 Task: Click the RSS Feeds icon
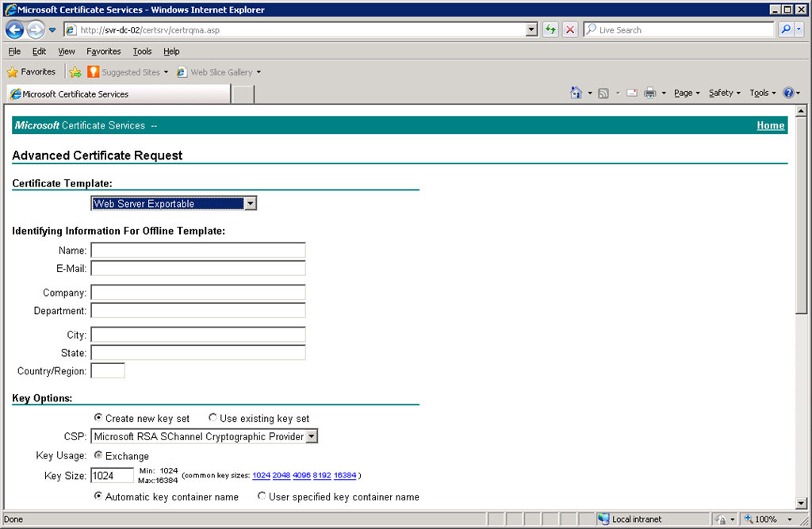point(603,94)
